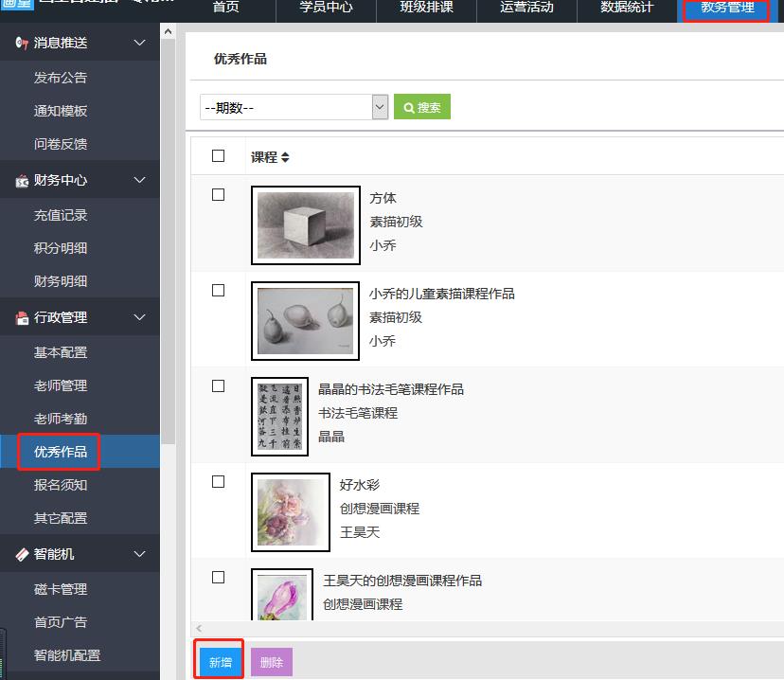The height and width of the screenshot is (680, 784).
Task: Open the 期数 dropdown selector
Action: pos(294,107)
